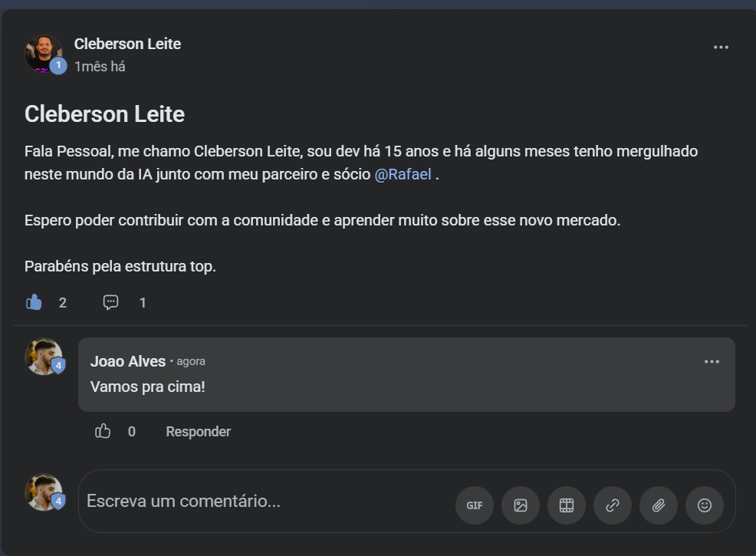Screen dimensions: 756x556
Task: Click the image upload icon
Action: coord(521,505)
